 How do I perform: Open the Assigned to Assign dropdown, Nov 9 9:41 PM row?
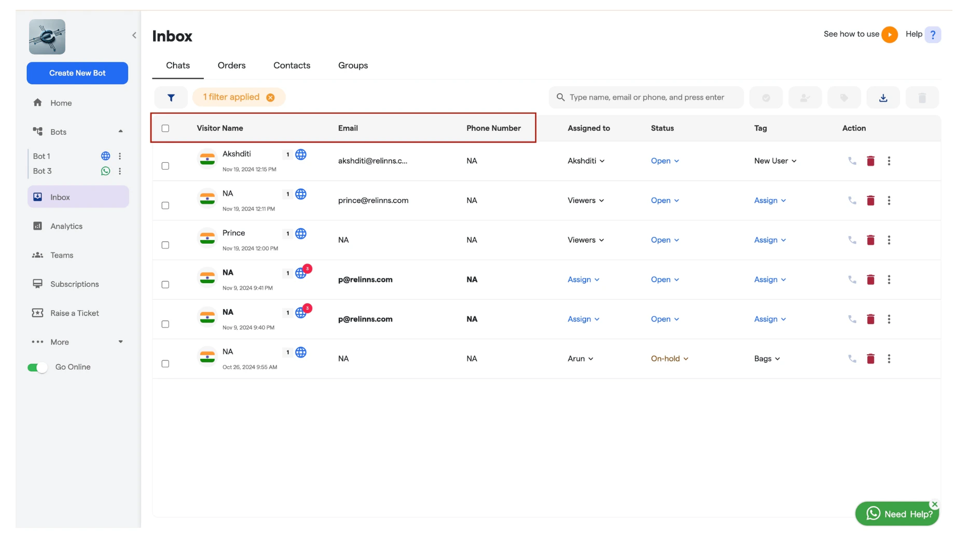[x=584, y=279]
